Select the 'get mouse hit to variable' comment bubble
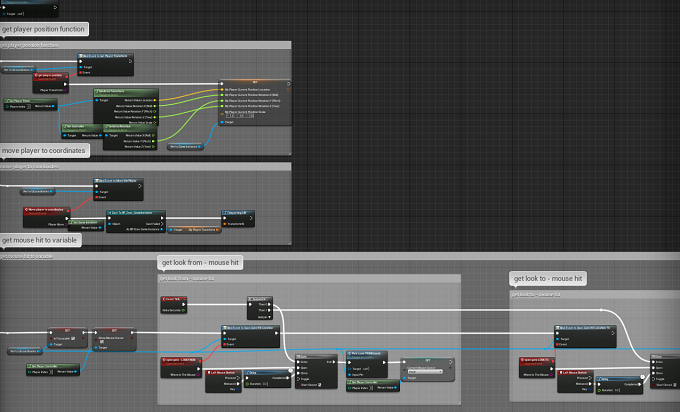The width and height of the screenshot is (680, 412). click(39, 240)
